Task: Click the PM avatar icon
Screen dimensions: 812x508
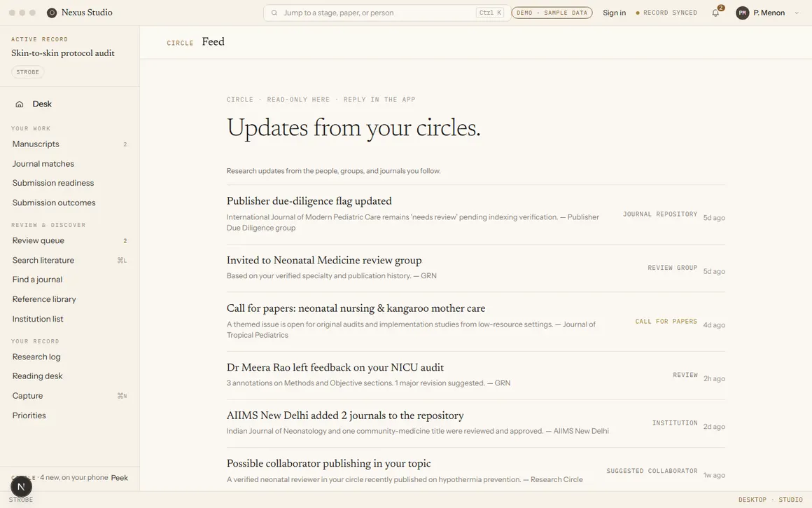Action: click(x=743, y=13)
